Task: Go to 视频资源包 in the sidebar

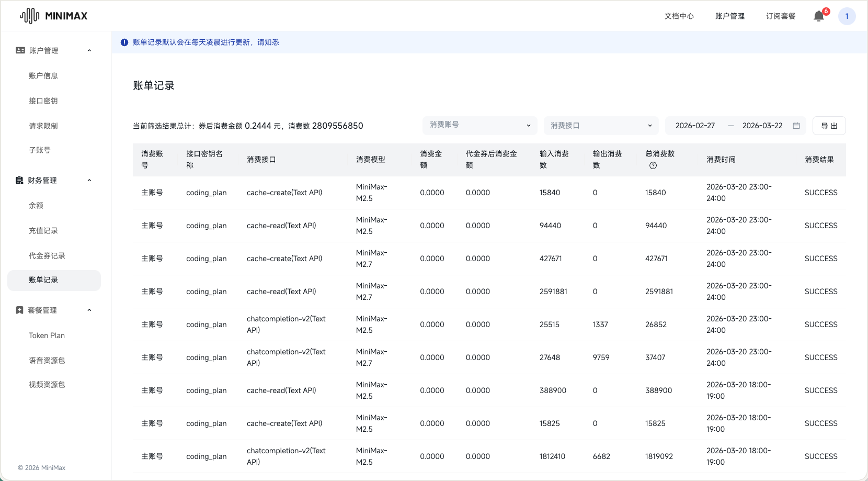Action: tap(47, 384)
